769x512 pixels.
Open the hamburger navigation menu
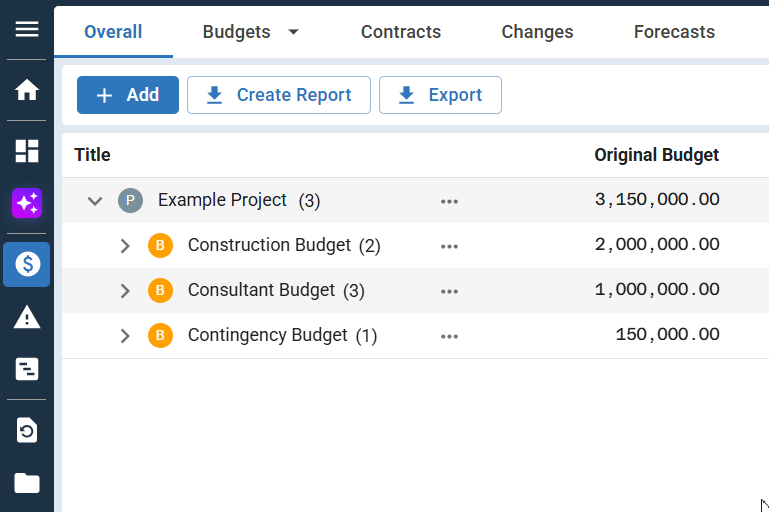click(27, 29)
